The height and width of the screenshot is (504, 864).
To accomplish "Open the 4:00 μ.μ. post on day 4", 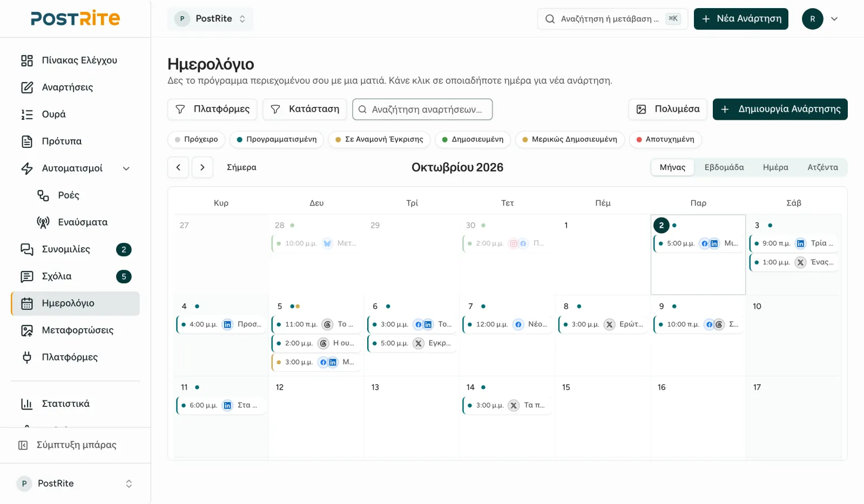I will (x=221, y=324).
